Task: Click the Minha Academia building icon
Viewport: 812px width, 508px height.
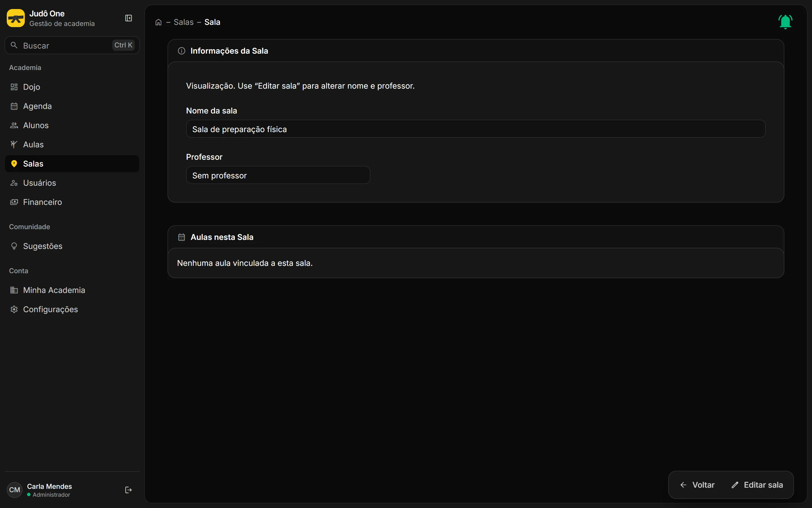Action: click(x=14, y=290)
